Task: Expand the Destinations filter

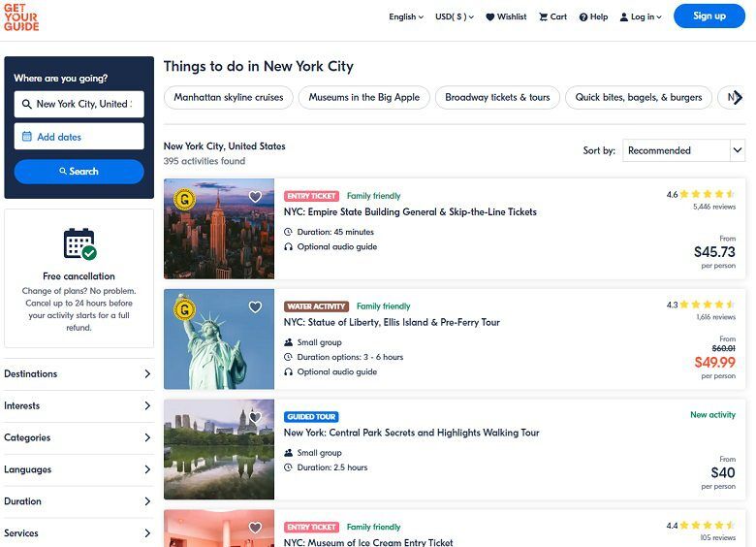Action: pyautogui.click(x=79, y=373)
